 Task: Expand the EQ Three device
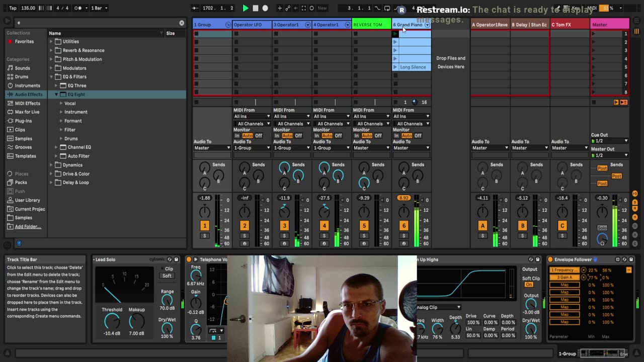56,85
